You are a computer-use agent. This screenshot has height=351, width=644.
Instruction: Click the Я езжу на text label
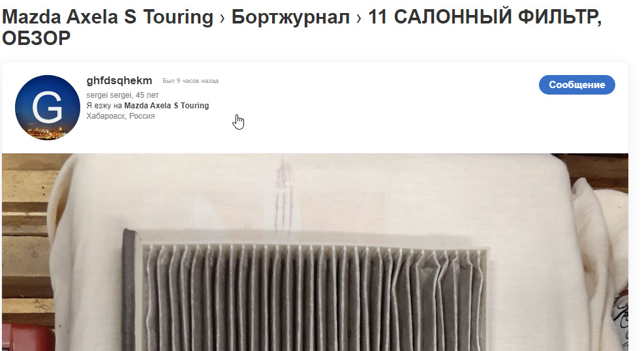[104, 106]
